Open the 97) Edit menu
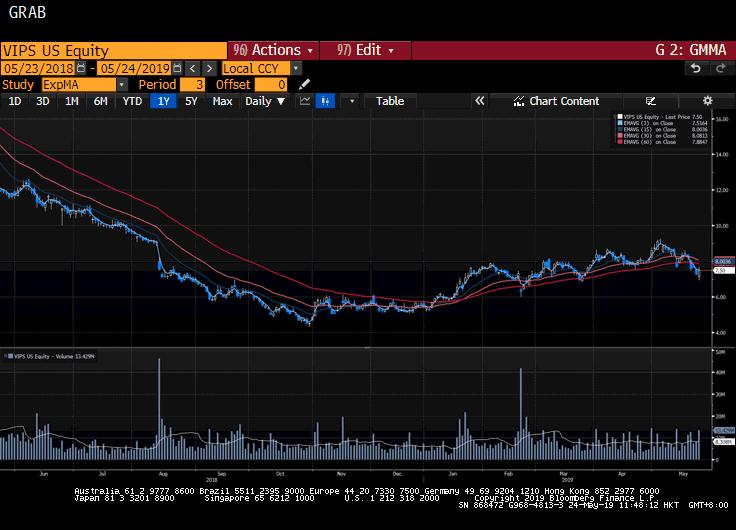 [x=365, y=50]
